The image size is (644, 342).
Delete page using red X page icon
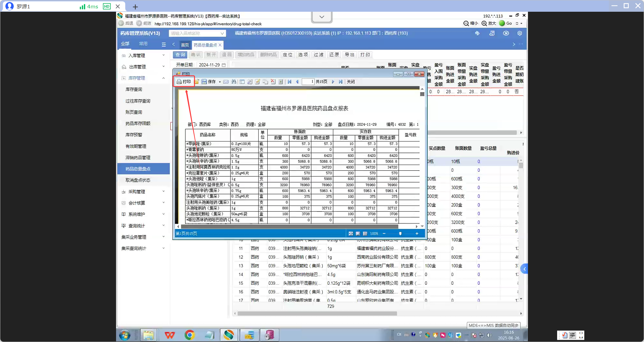tap(273, 81)
